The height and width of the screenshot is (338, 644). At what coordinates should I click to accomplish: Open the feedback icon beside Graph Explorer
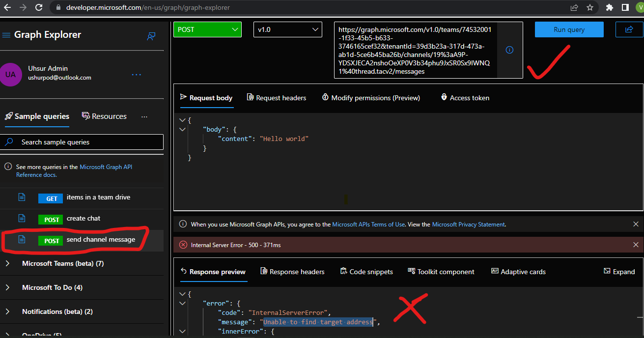click(x=151, y=36)
